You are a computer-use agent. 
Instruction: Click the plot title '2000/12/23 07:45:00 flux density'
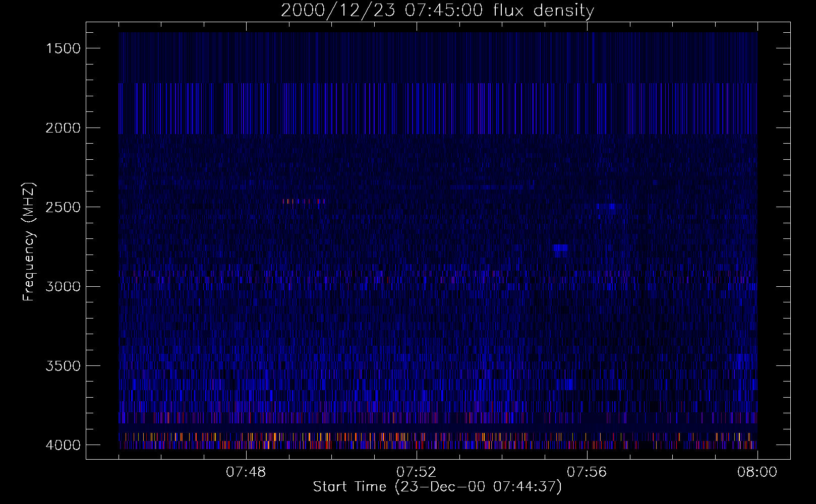[x=437, y=11]
